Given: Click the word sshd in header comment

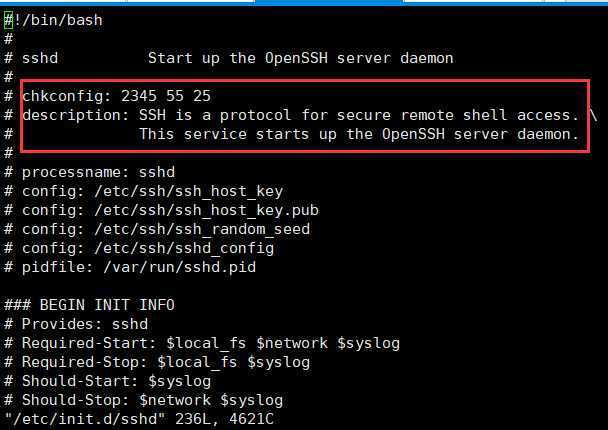Looking at the screenshot, I should 40,58.
